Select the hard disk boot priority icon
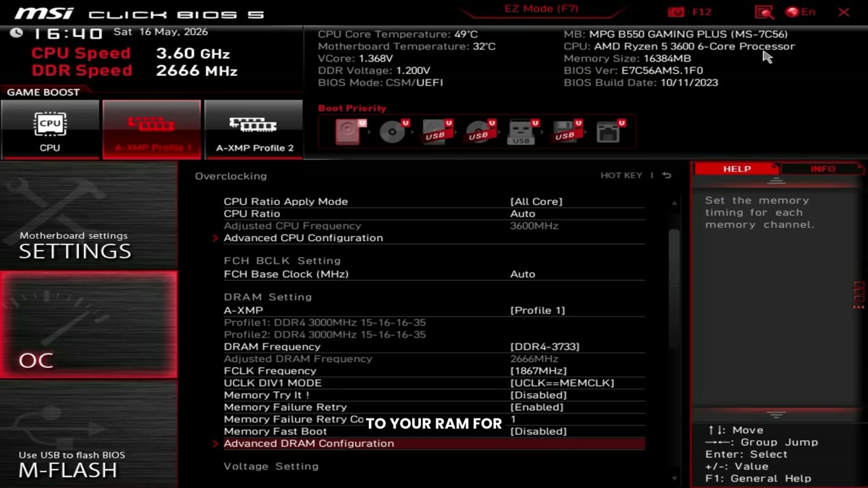Viewport: 868px width, 488px height. click(x=349, y=131)
